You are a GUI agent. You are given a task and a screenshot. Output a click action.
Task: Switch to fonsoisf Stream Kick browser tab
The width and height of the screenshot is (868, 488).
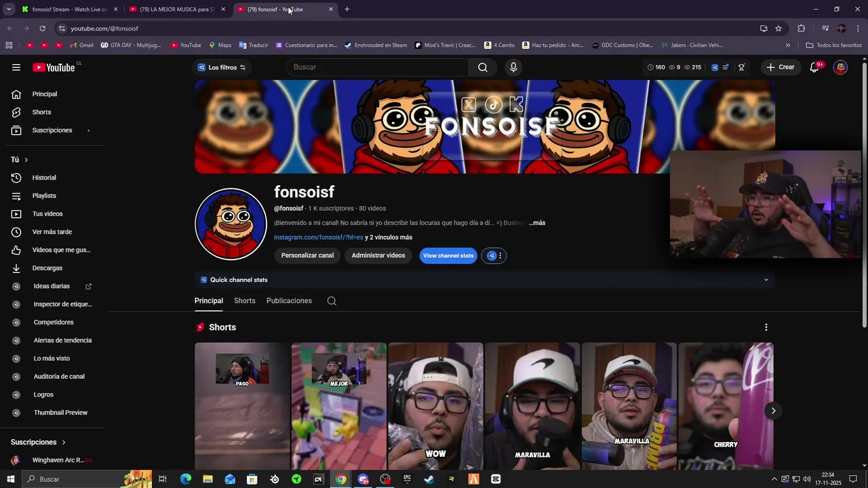(x=70, y=9)
